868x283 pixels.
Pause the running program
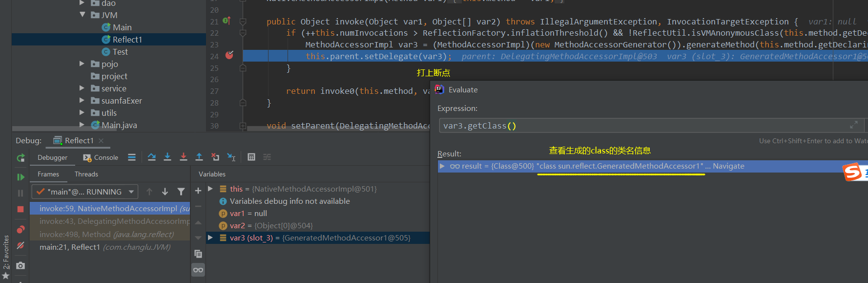pos(21,193)
